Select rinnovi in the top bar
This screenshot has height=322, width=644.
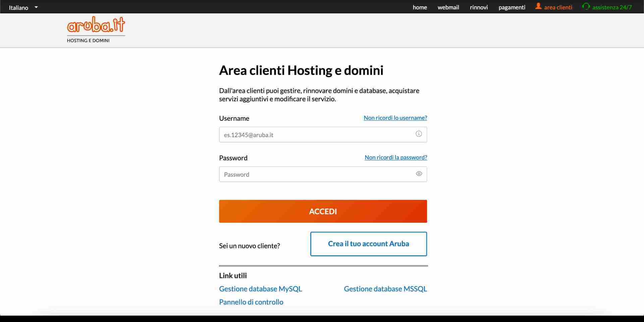pyautogui.click(x=479, y=7)
